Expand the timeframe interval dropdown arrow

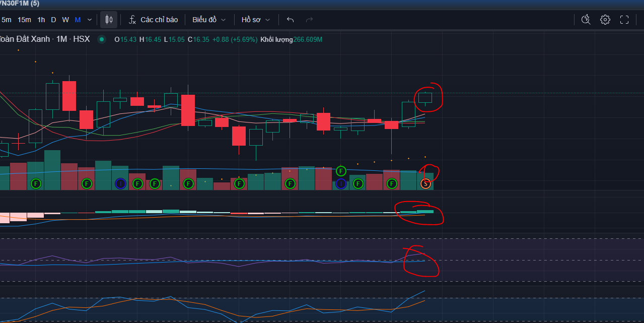(90, 20)
